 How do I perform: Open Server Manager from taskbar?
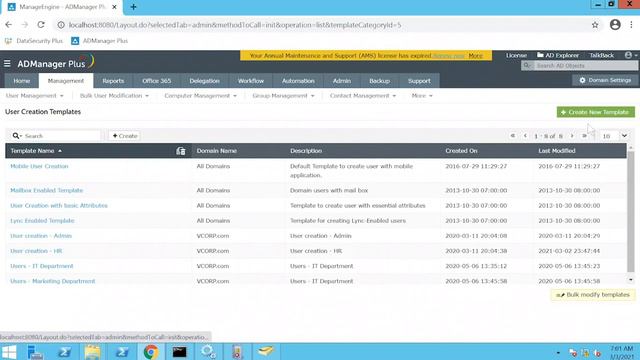(x=35, y=351)
